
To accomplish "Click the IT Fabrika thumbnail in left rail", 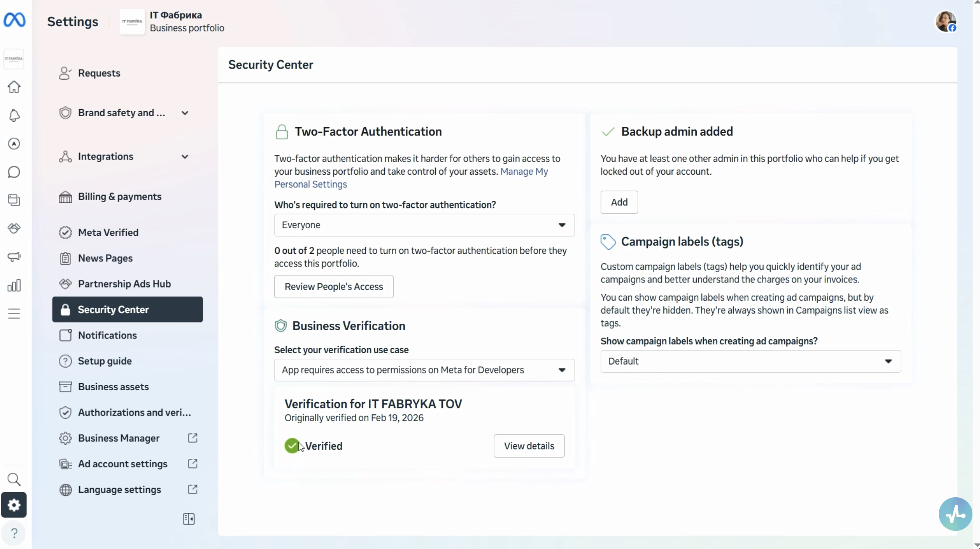I will coord(14,59).
